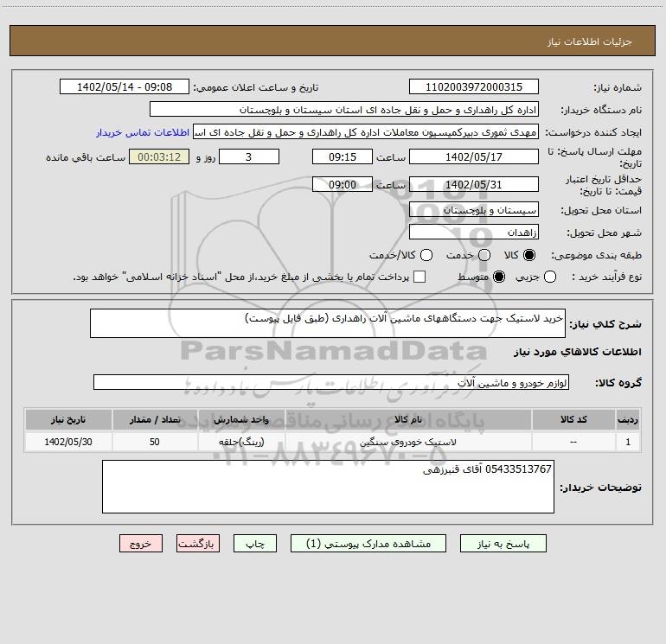Click the response deadline date 1402/05/17

(x=474, y=157)
